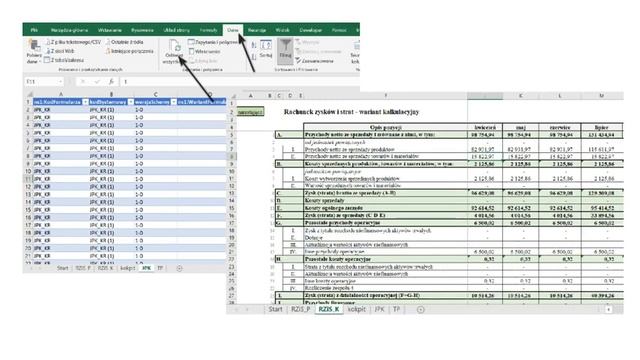Open Istniejące połączenia

point(129,51)
